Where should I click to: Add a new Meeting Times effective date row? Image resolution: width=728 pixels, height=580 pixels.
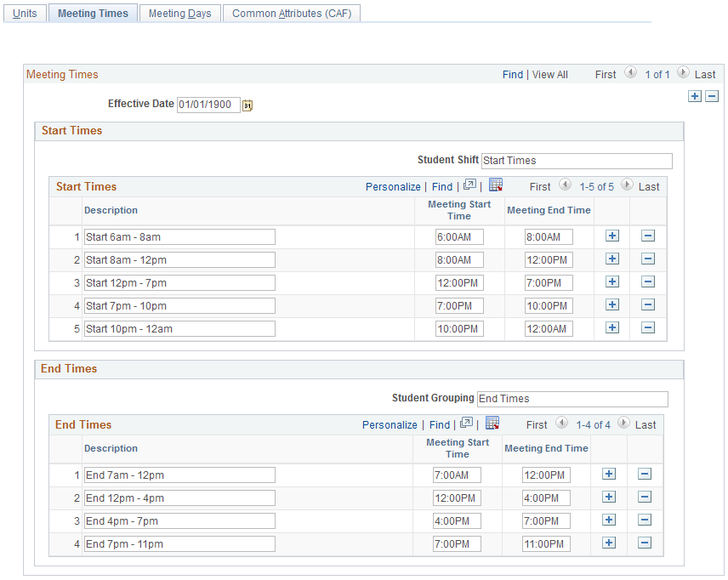[x=695, y=96]
